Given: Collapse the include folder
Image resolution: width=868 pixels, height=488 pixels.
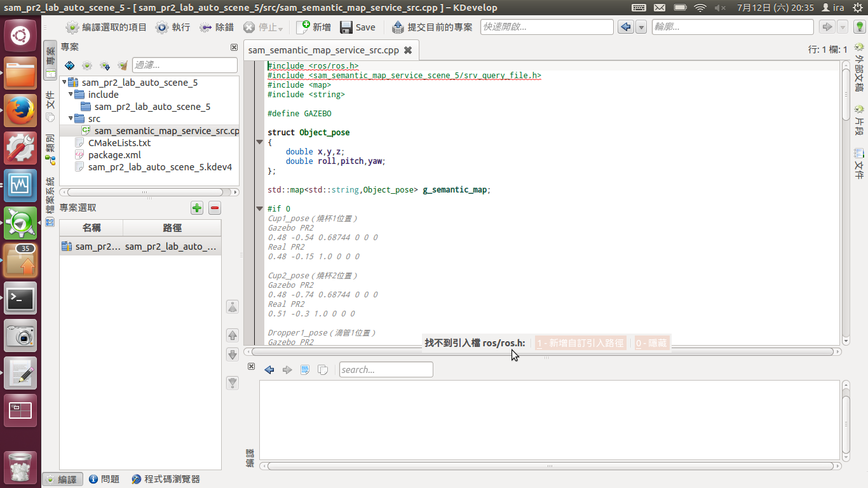Looking at the screenshot, I should click(x=71, y=95).
